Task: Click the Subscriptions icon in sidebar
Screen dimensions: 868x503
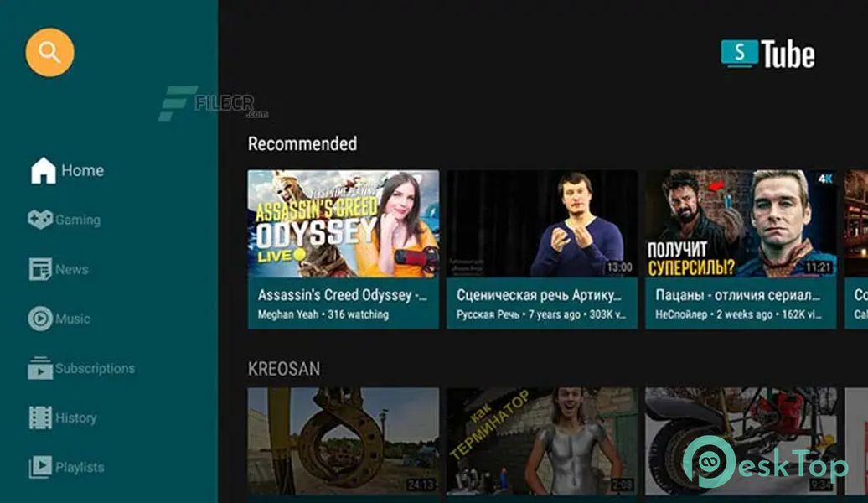Action: [x=40, y=368]
